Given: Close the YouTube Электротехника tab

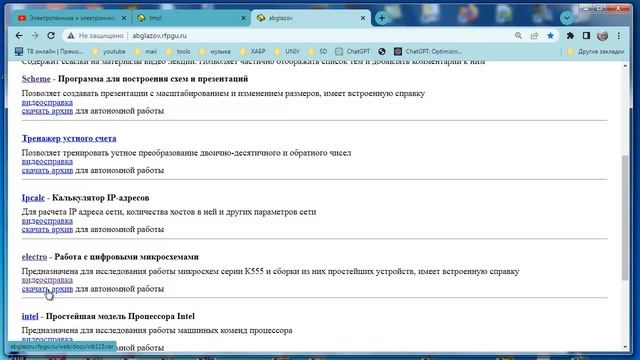Looking at the screenshot, I should [x=124, y=18].
